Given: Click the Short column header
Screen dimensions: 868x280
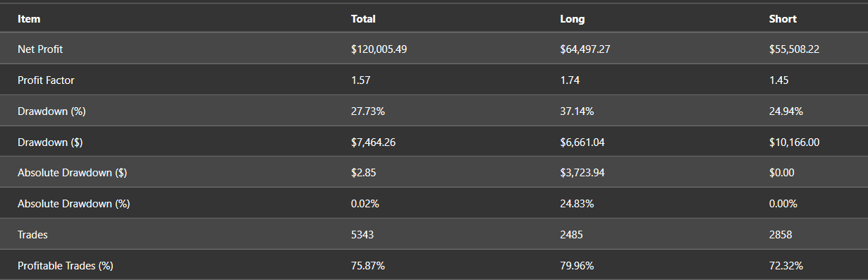Looking at the screenshot, I should [x=783, y=19].
